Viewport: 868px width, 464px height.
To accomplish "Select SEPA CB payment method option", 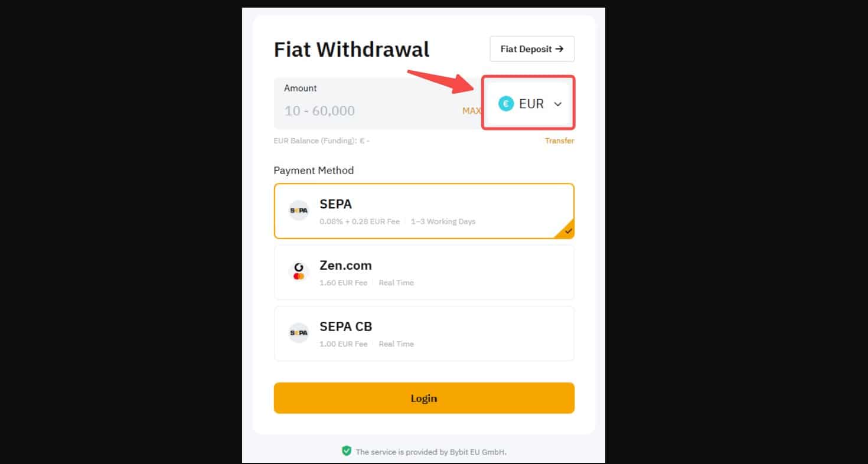I will coord(423,334).
